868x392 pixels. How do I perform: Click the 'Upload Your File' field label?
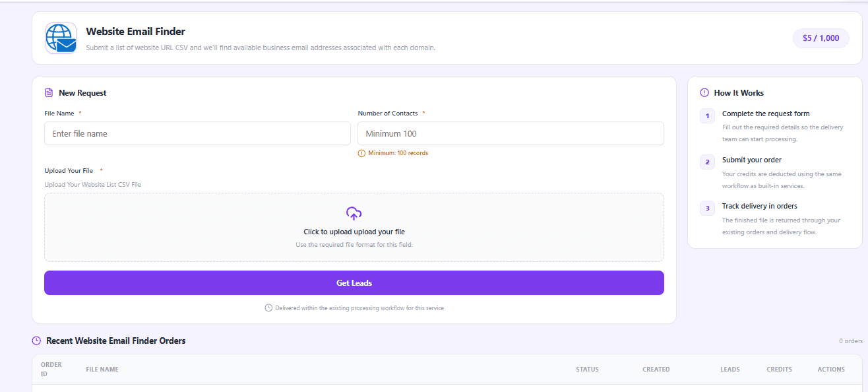[69, 170]
